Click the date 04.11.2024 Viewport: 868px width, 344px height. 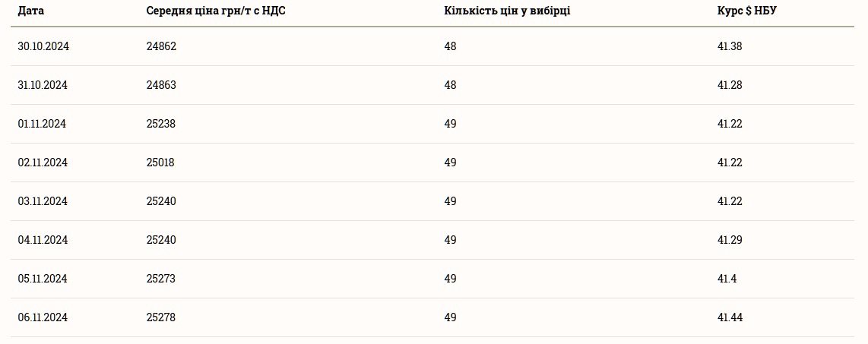(x=43, y=240)
